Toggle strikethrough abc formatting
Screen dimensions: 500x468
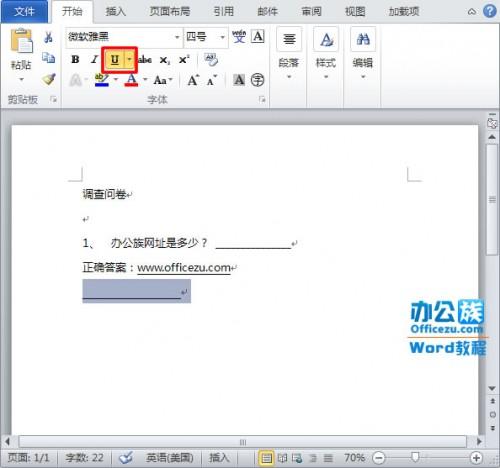(x=145, y=60)
